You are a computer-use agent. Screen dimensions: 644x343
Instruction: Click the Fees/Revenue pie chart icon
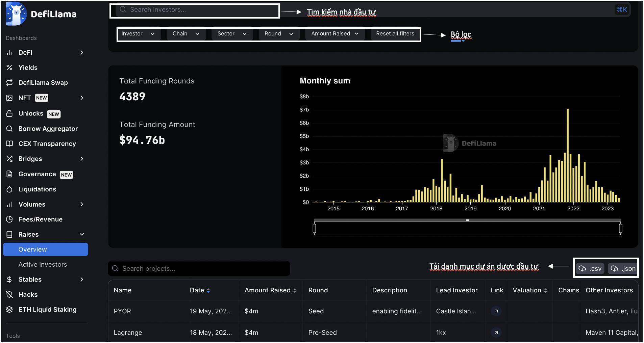(x=9, y=219)
